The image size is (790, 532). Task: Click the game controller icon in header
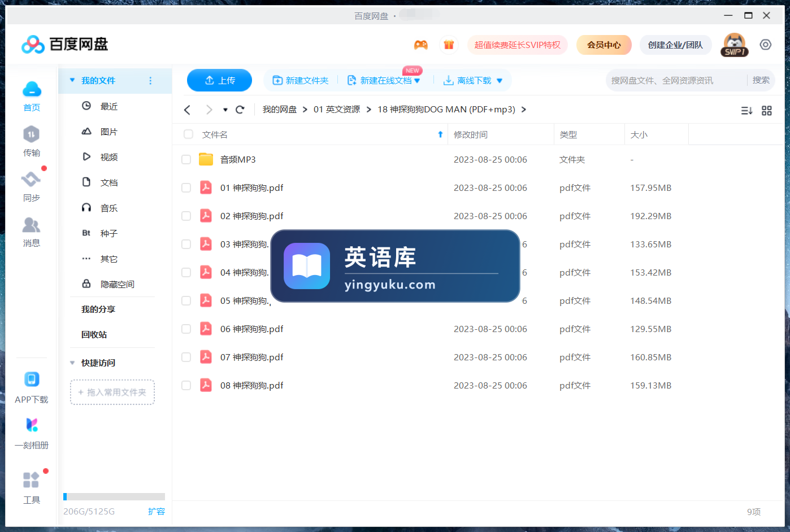421,45
